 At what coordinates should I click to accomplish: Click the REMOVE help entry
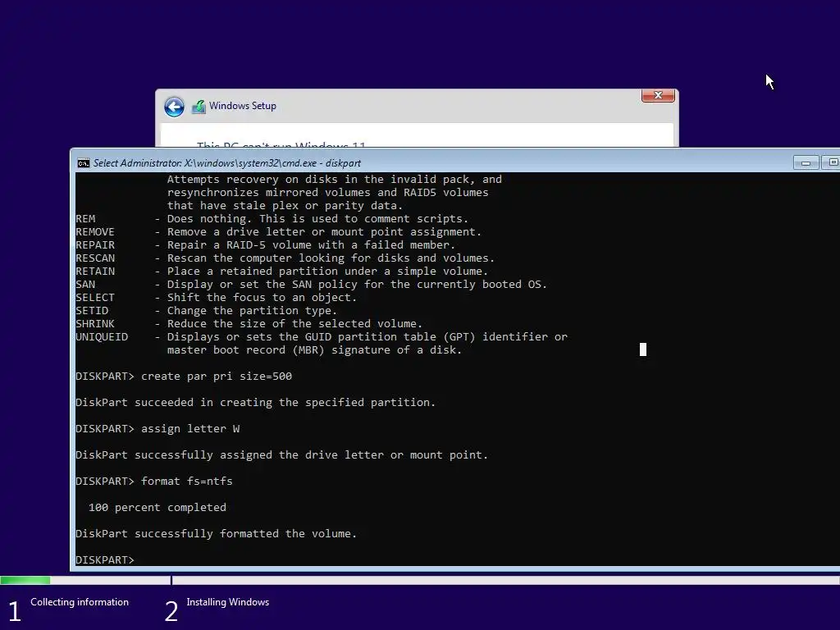click(279, 232)
